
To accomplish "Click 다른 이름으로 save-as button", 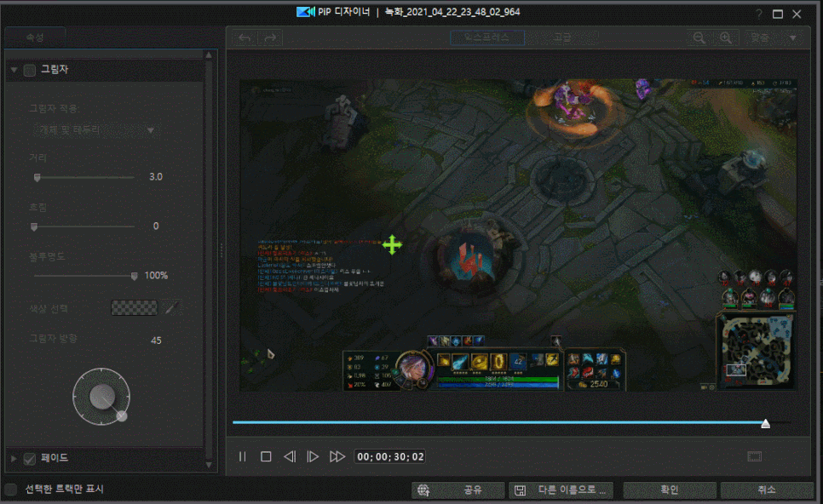I will (x=560, y=490).
